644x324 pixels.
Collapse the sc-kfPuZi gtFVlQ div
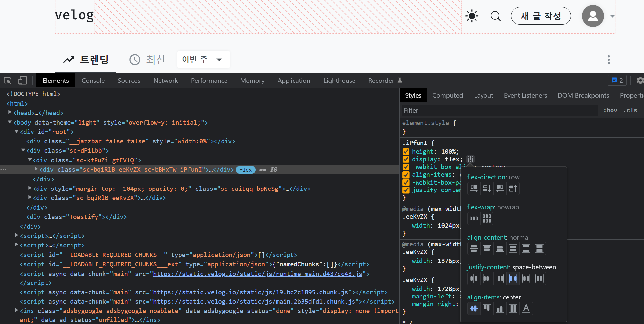pyautogui.click(x=30, y=160)
